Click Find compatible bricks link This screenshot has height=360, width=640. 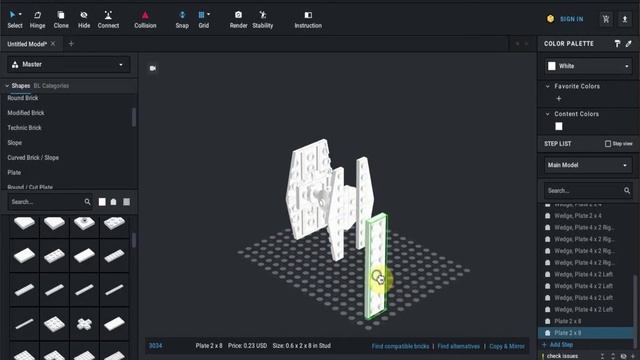[x=400, y=346]
